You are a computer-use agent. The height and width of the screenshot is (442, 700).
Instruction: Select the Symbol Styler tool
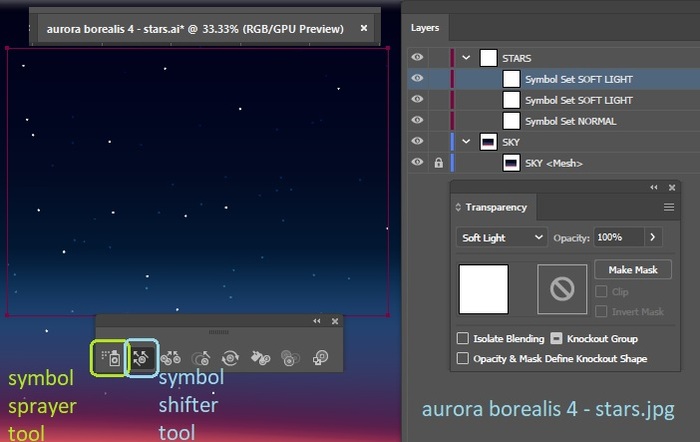pyautogui.click(x=321, y=356)
